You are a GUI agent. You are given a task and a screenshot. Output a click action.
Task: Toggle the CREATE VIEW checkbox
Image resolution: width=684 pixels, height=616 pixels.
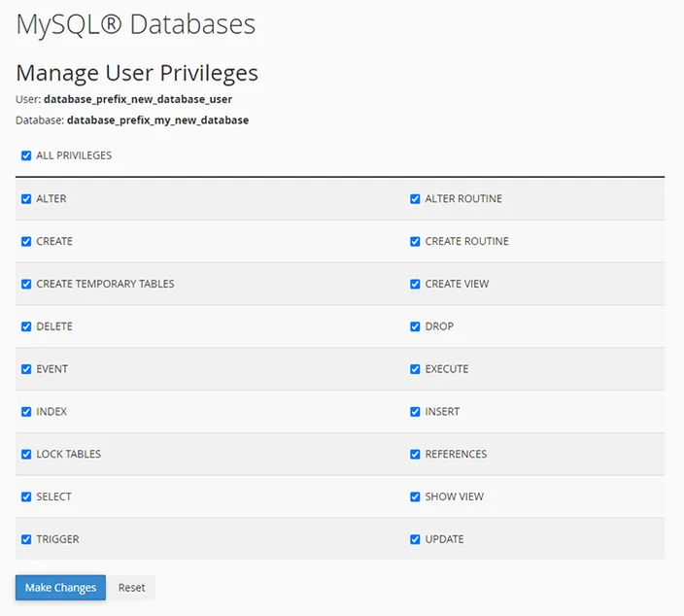(x=415, y=284)
